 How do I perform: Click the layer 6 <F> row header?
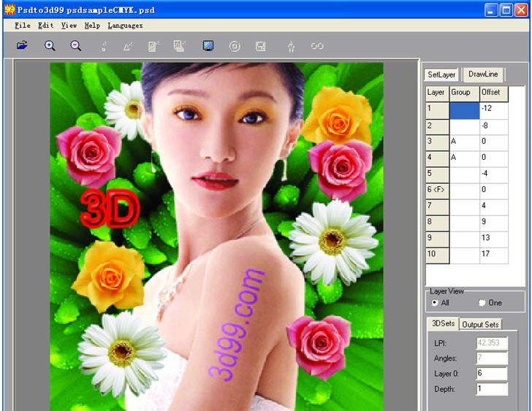(437, 189)
